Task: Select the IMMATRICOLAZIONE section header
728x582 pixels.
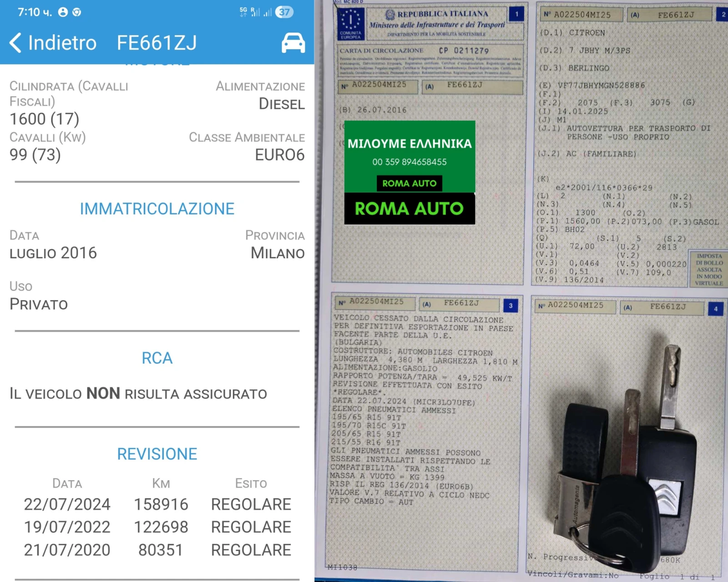Action: click(157, 209)
